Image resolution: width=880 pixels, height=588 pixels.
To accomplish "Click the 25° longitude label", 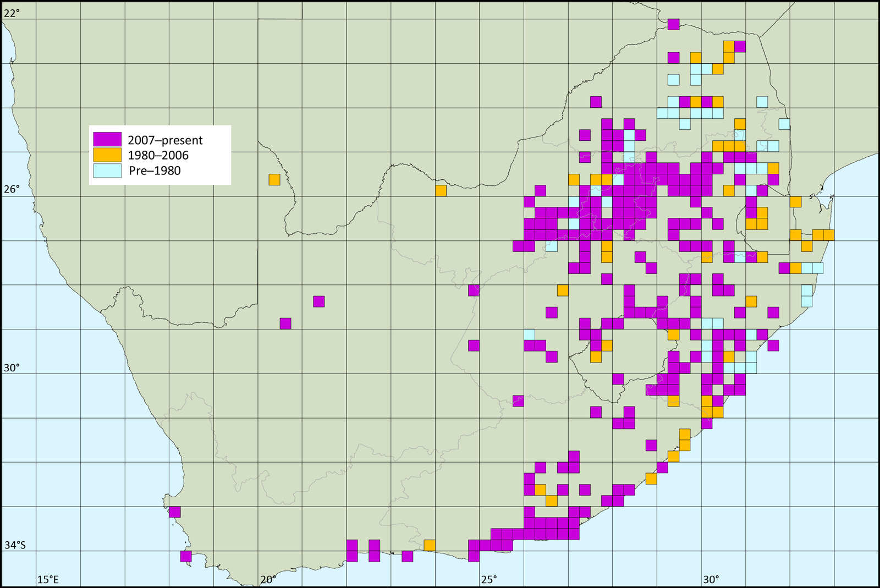I will (x=489, y=579).
